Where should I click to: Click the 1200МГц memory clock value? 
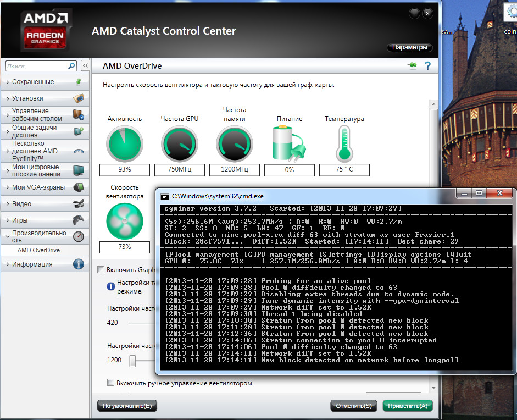point(235,169)
